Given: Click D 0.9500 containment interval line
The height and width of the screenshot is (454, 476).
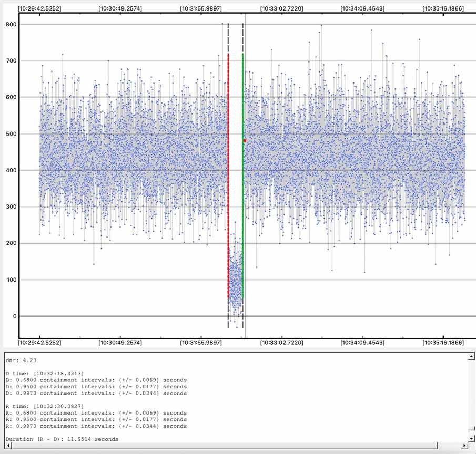Looking at the screenshot, I should coord(96,387).
